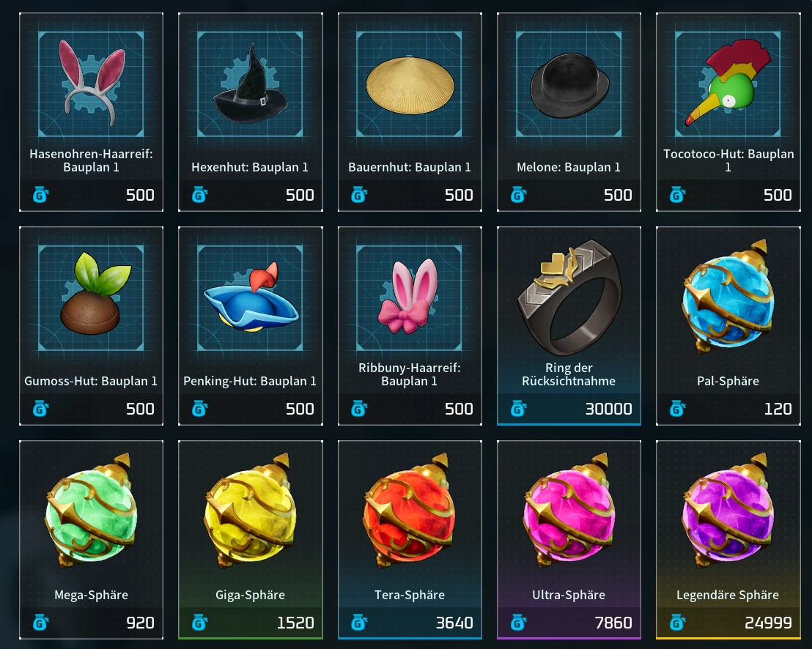Select the black Melone bowler hat icon
Viewport: 812px width, 649px height.
569,86
